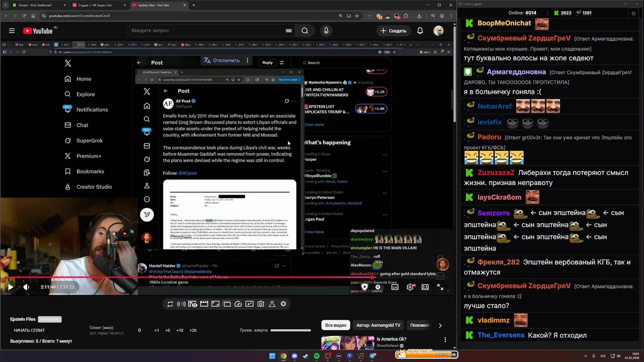This screenshot has height=362, width=644.
Task: Play the paused video
Action: [10, 287]
